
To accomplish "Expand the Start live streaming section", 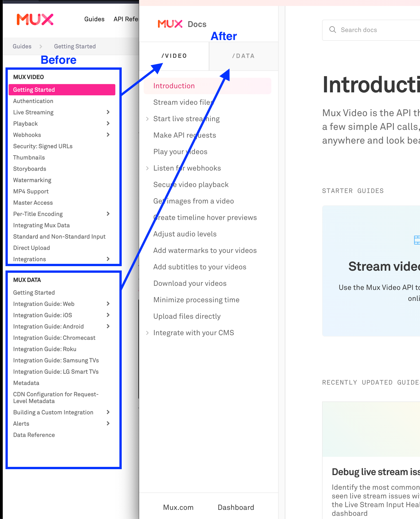I will click(147, 119).
